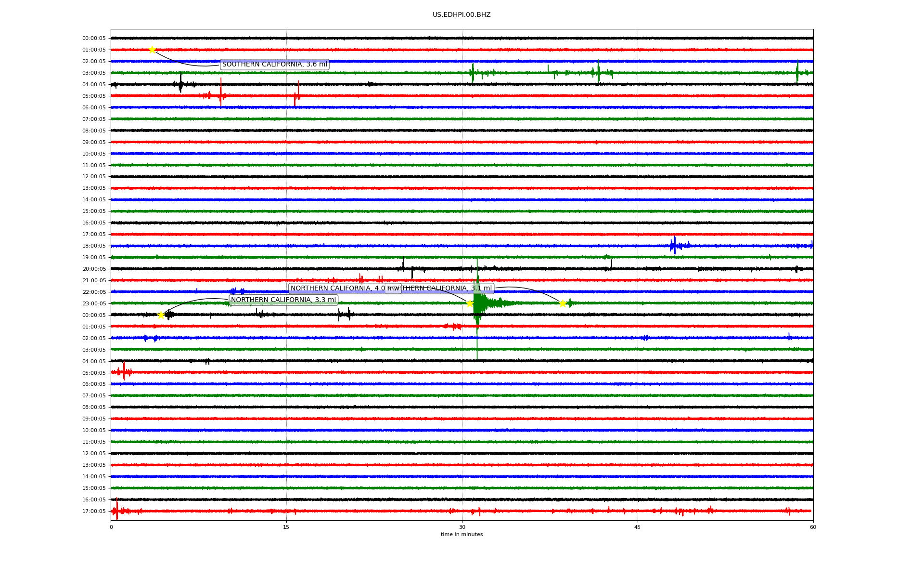This screenshot has width=924, height=578.
Task: Select the 20:00:05 row time label
Action: coord(94,269)
